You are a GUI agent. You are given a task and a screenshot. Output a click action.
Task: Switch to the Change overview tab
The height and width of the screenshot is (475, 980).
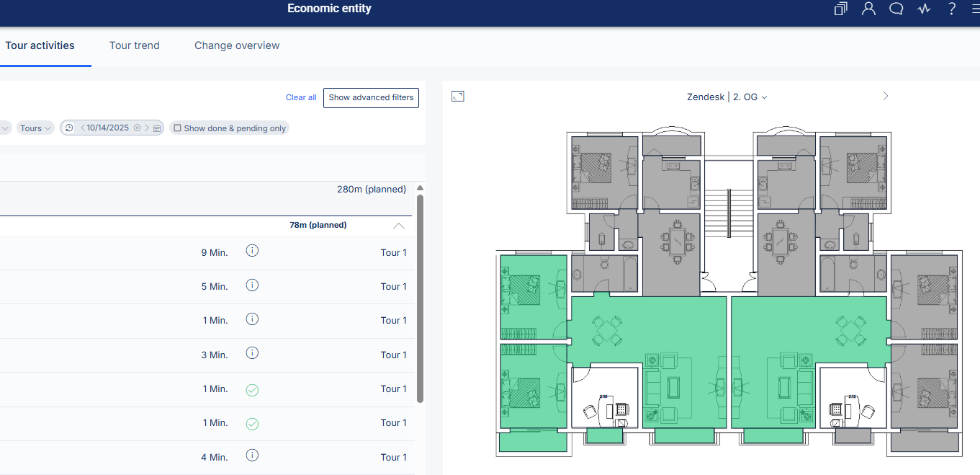pyautogui.click(x=237, y=45)
